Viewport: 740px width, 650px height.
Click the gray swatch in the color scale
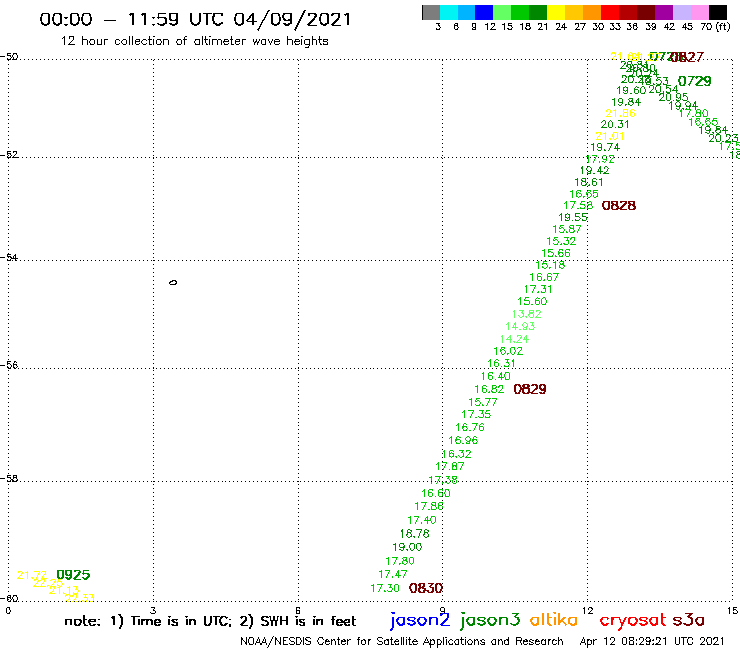click(431, 12)
